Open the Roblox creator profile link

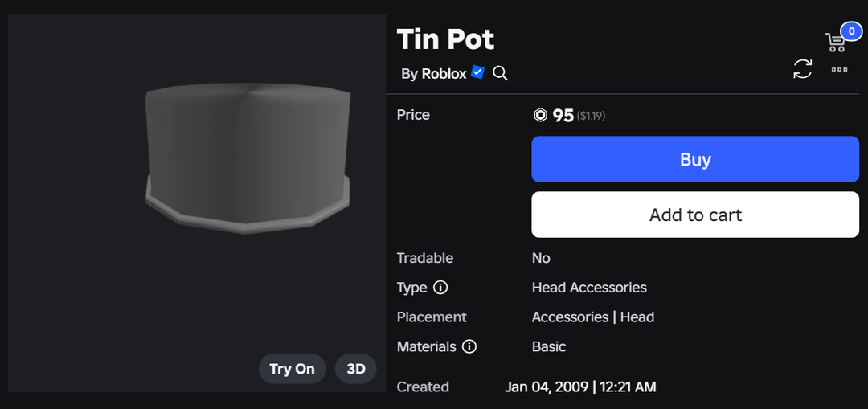(x=444, y=73)
